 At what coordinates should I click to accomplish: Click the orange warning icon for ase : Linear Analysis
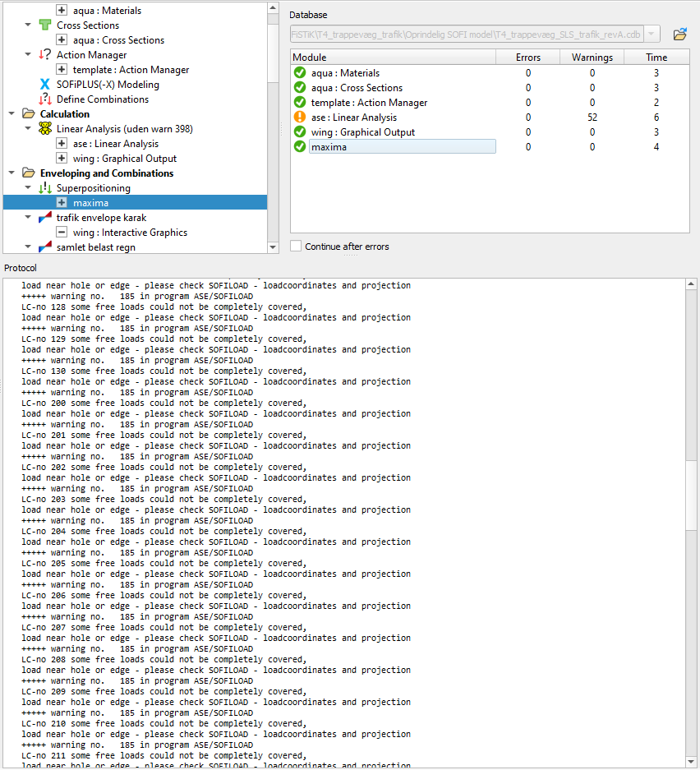tap(299, 117)
